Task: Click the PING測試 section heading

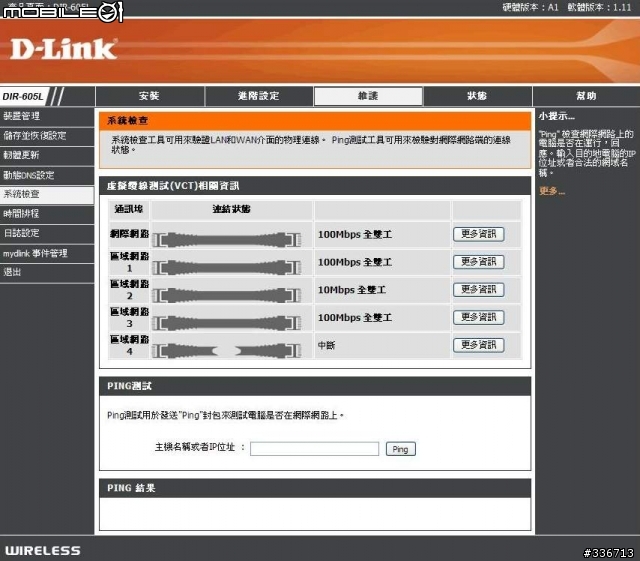Action: [129, 386]
